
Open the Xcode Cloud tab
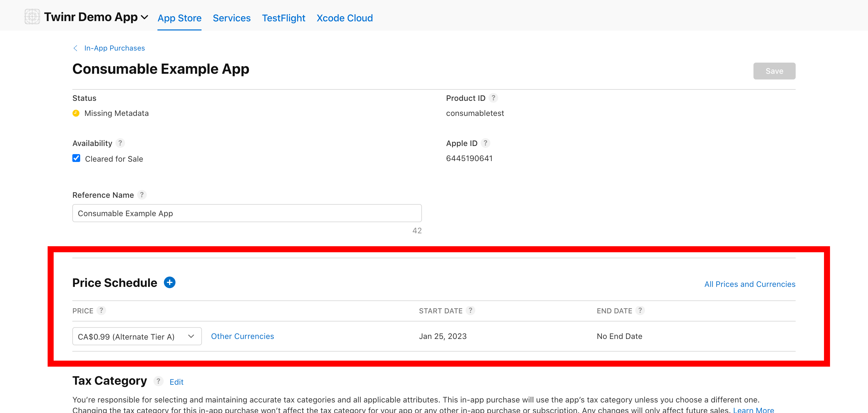click(344, 18)
